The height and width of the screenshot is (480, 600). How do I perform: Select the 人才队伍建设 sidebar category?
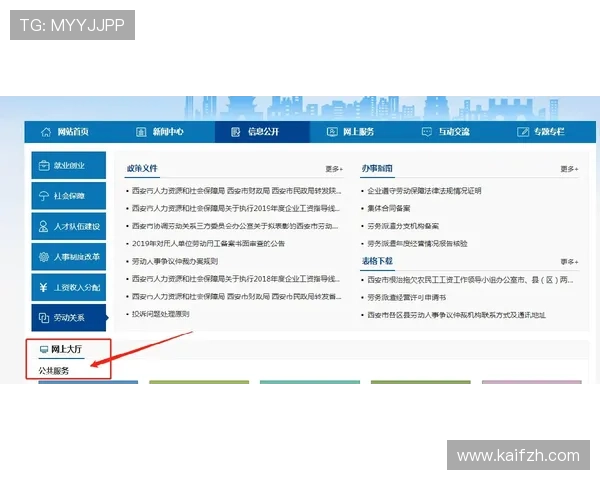69,226
